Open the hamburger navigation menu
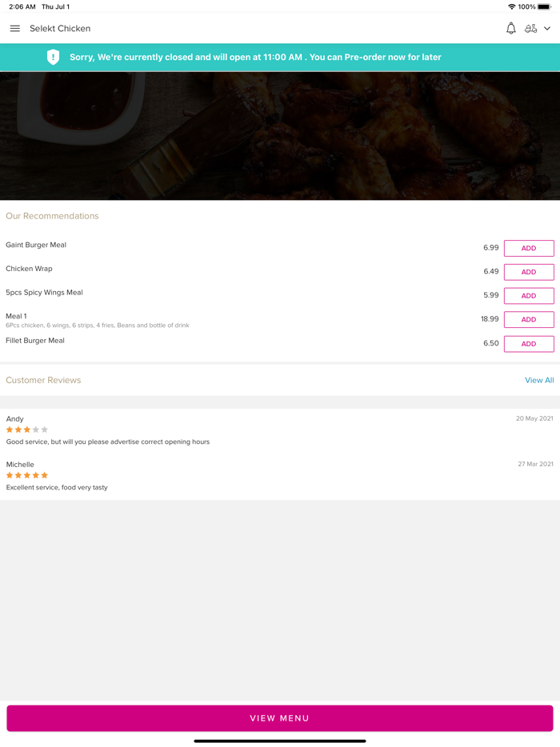Screen dimensions: 560x747 point(14,28)
